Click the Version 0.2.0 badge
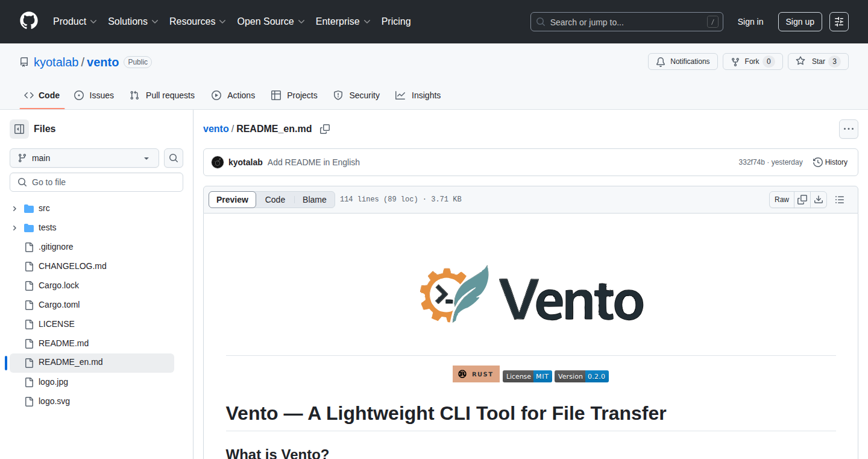 [582, 376]
